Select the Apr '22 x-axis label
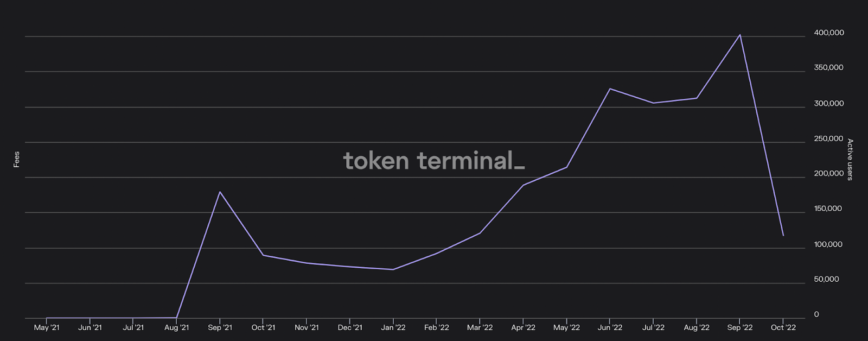Image resolution: width=868 pixels, height=341 pixels. point(523,327)
